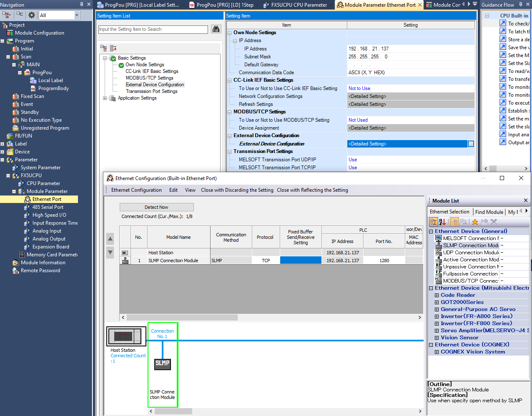Screen dimensions: 532x416
Task: Click the Category view icon in Module List
Action: [434, 222]
